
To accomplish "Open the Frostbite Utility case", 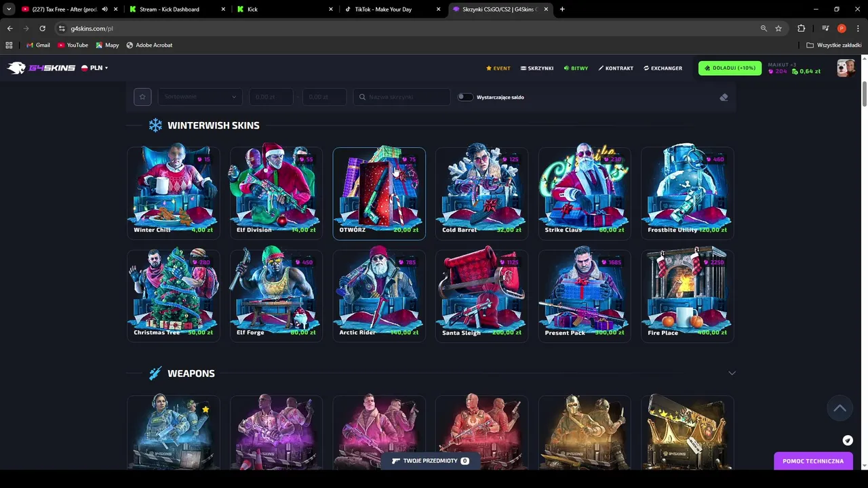I will click(x=687, y=193).
